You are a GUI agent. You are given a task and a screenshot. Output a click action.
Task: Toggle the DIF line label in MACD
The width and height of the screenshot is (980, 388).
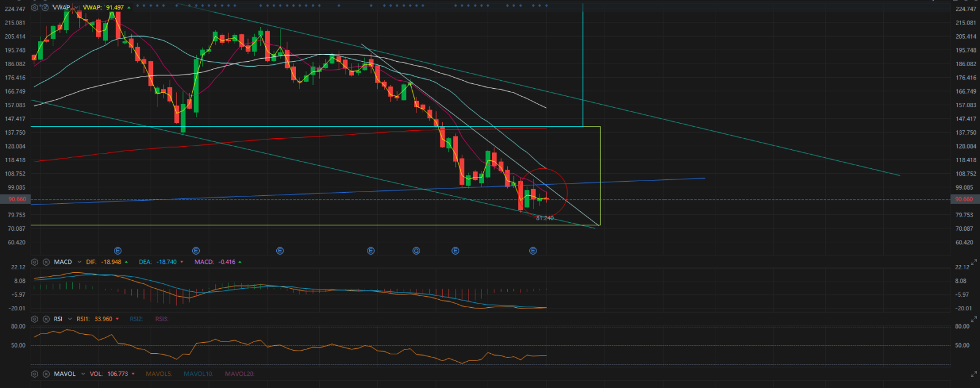tap(91, 262)
